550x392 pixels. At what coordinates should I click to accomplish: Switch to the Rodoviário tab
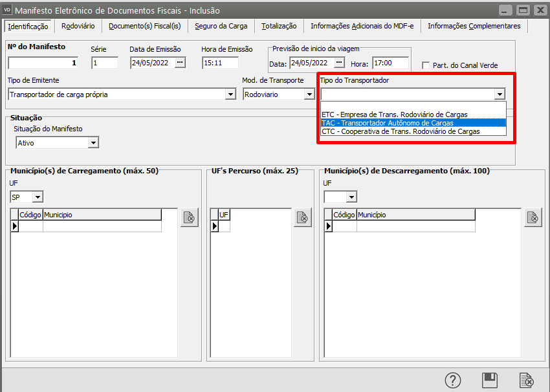(78, 26)
